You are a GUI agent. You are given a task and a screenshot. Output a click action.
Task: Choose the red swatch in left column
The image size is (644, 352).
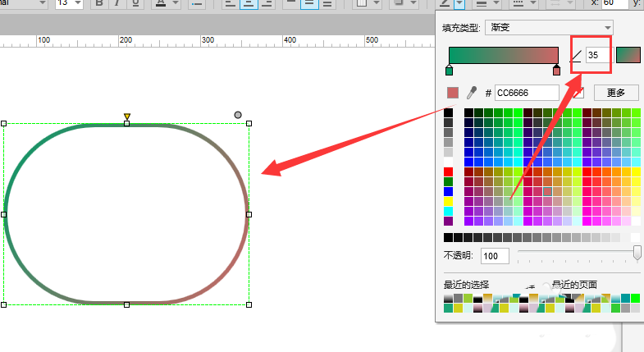[449, 171]
